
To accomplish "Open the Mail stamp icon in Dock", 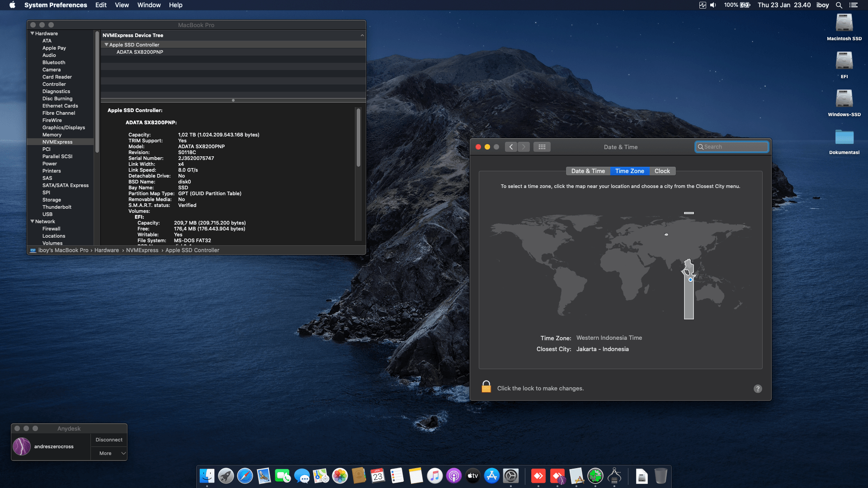I will (x=264, y=476).
